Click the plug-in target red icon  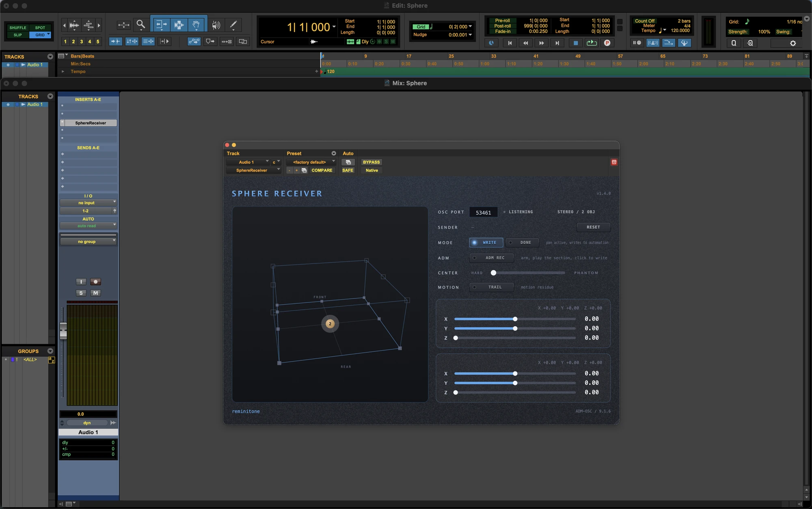click(x=614, y=162)
